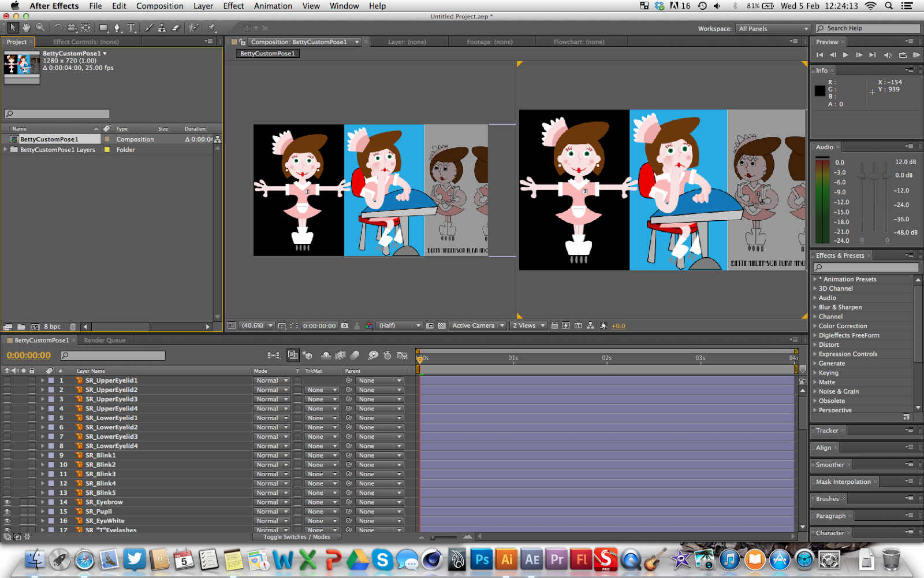This screenshot has height=578, width=924.
Task: Select the Clone Stamp tool
Action: (162, 28)
